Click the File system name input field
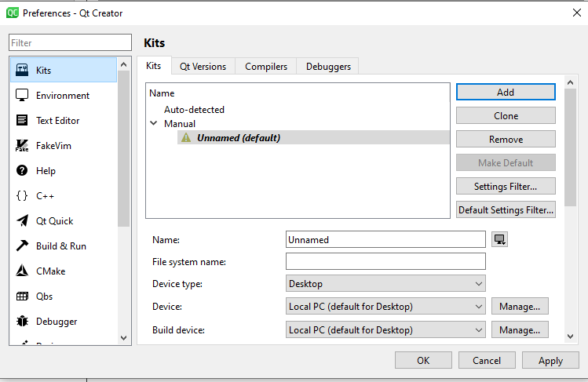The width and height of the screenshot is (588, 382). (x=385, y=262)
